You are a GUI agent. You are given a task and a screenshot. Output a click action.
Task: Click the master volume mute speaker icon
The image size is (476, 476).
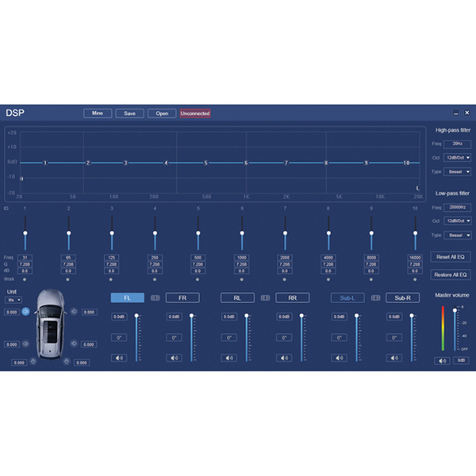click(443, 361)
